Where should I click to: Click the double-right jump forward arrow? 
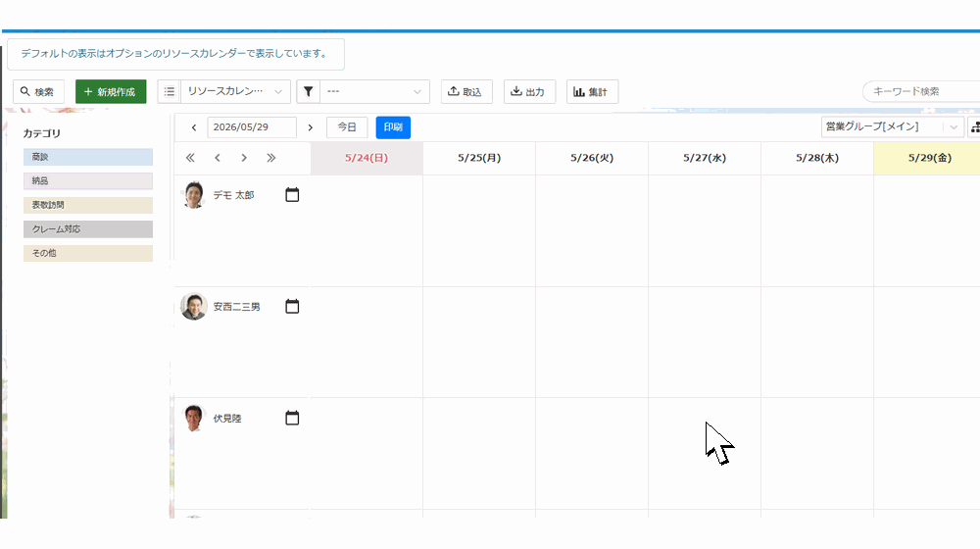270,158
